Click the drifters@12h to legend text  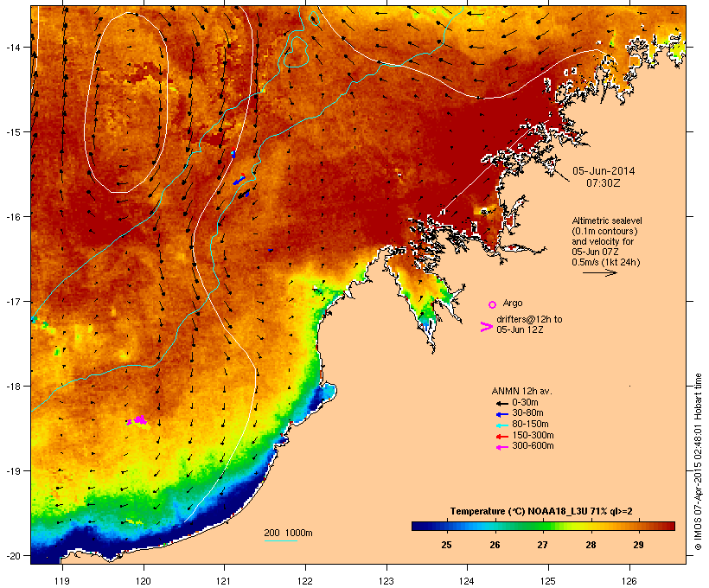coord(529,319)
